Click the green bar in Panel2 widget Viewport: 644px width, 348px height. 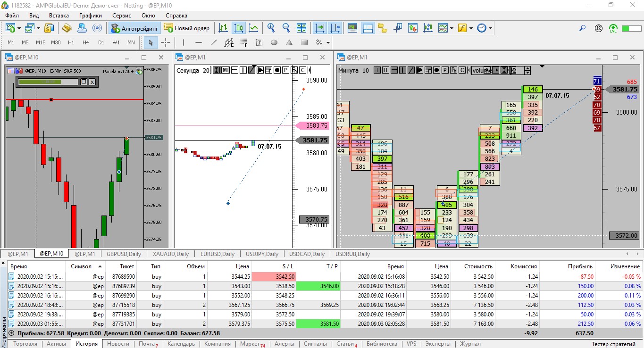point(39,82)
